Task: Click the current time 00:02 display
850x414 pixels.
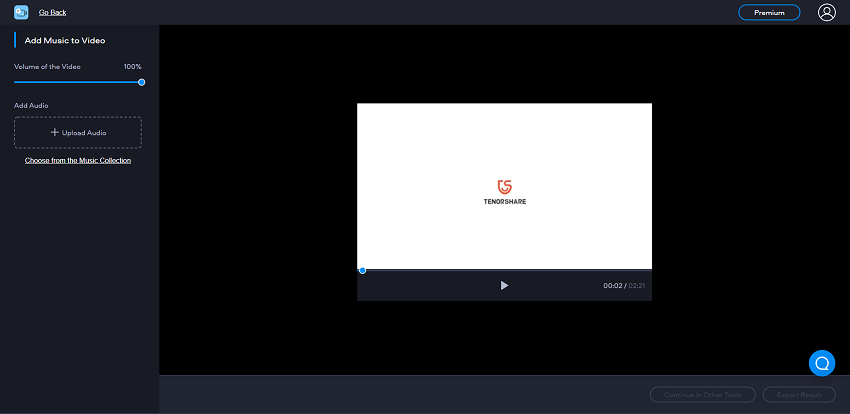Action: (613, 286)
